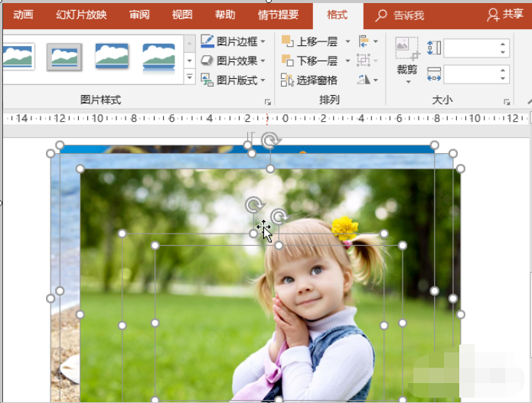Image resolution: width=532 pixels, height=403 pixels.
Task: Open the 选择窗格 selection pane
Action: (x=309, y=80)
